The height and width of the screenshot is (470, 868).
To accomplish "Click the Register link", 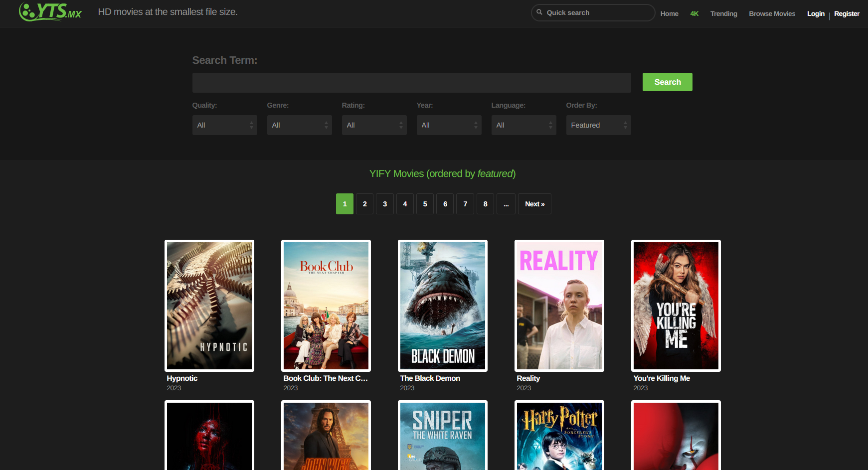I will tap(847, 14).
